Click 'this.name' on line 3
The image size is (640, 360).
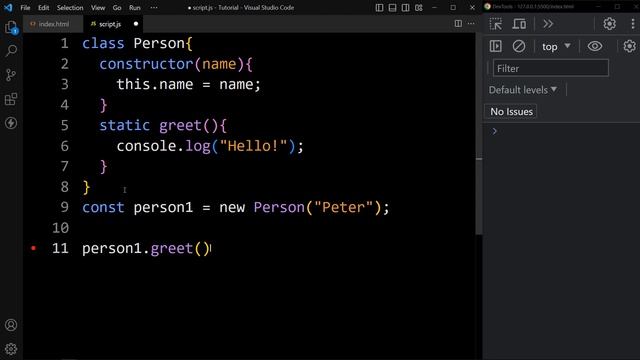tap(155, 84)
